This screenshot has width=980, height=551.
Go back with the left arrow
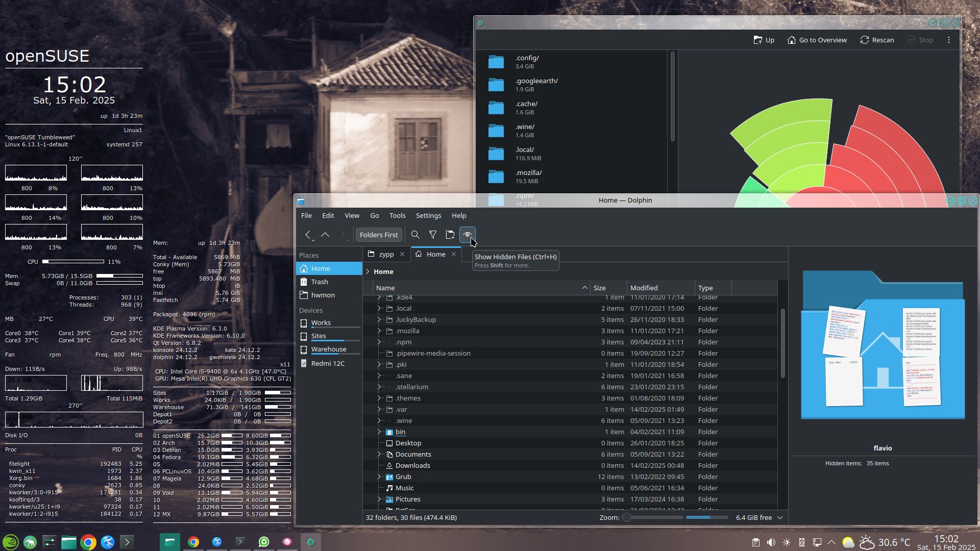point(308,235)
